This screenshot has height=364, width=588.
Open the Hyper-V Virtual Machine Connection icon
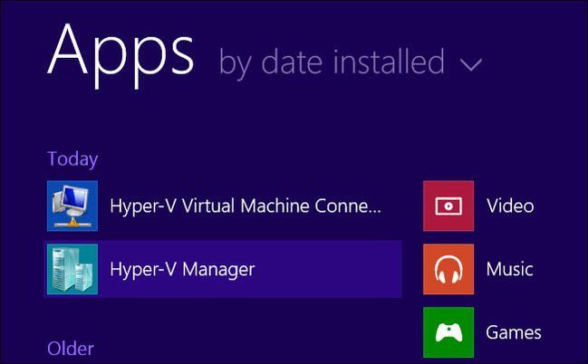(x=72, y=206)
